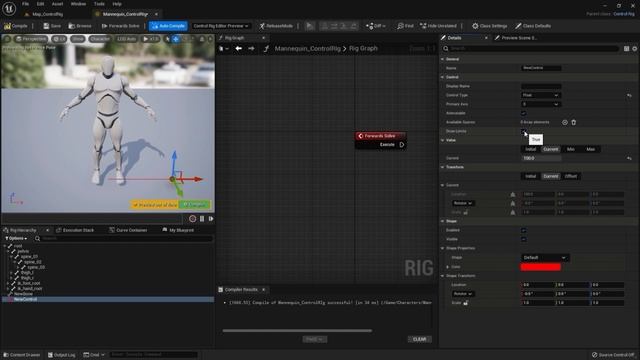Navigate back in the Rig Graph
The image size is (640, 360).
(238, 49)
